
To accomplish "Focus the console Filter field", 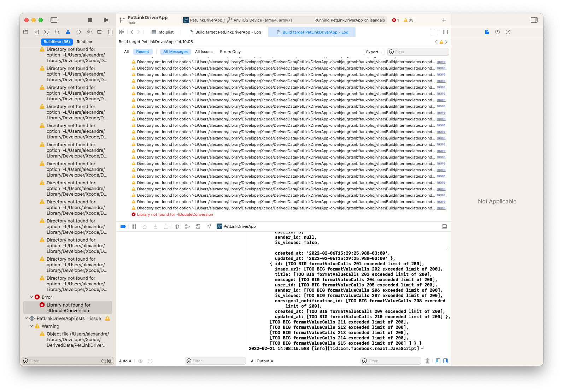I will [x=391, y=361].
